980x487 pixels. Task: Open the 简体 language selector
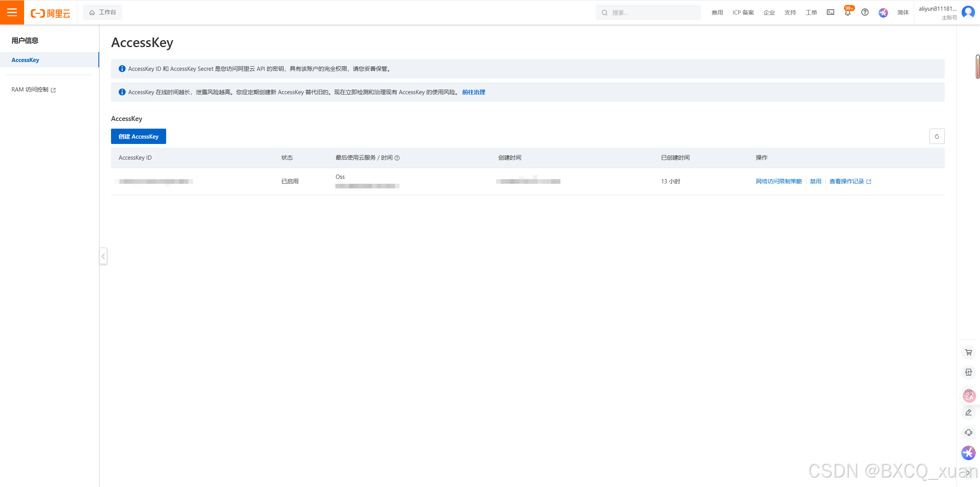pos(903,13)
